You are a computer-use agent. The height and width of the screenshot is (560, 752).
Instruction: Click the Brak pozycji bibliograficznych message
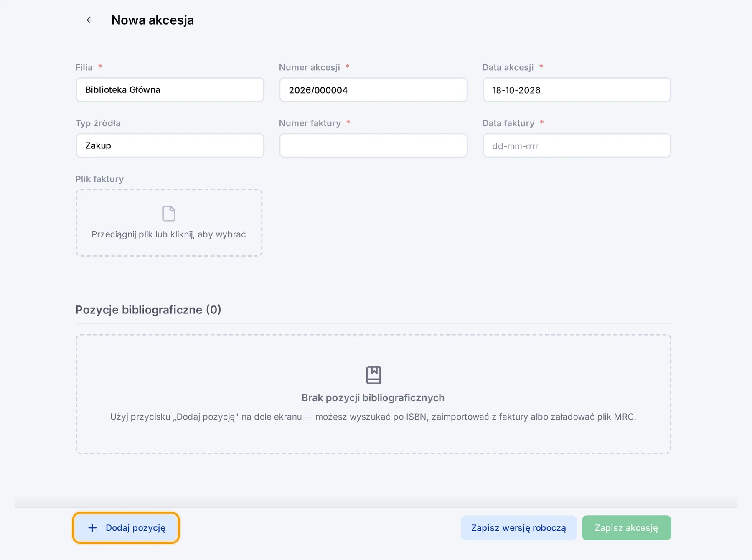coord(373,398)
